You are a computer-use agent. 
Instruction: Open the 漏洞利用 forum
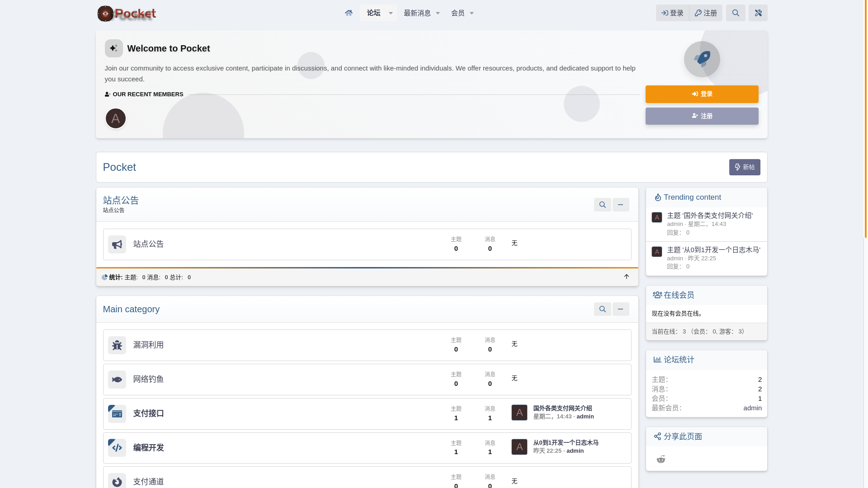148,345
